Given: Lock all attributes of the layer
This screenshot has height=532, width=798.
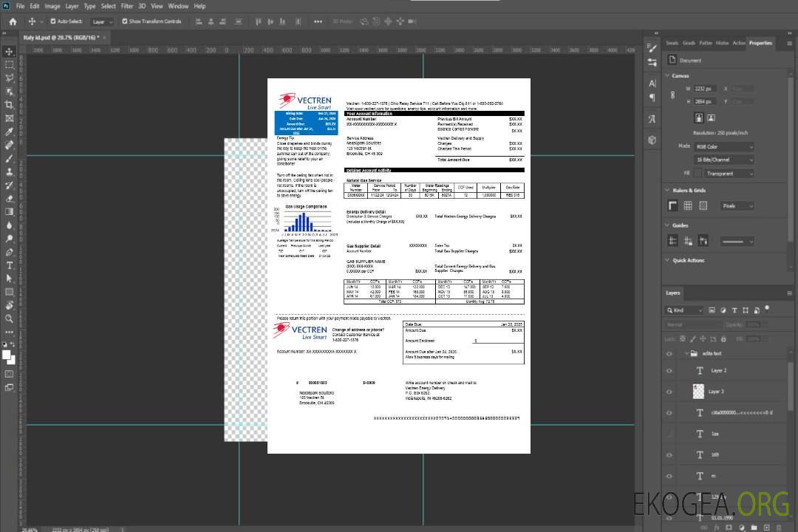Looking at the screenshot, I should coord(723,338).
